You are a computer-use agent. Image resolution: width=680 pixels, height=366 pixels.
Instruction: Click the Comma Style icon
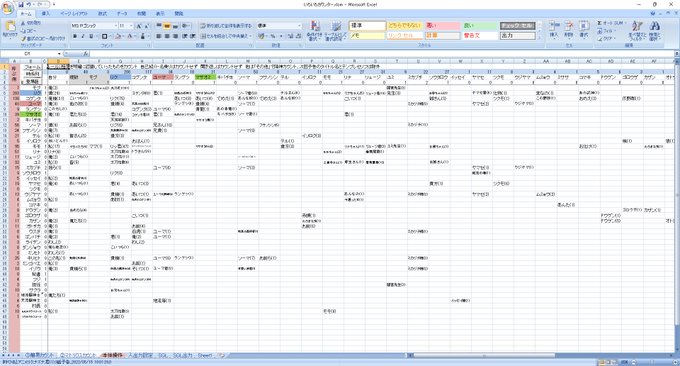click(x=281, y=36)
